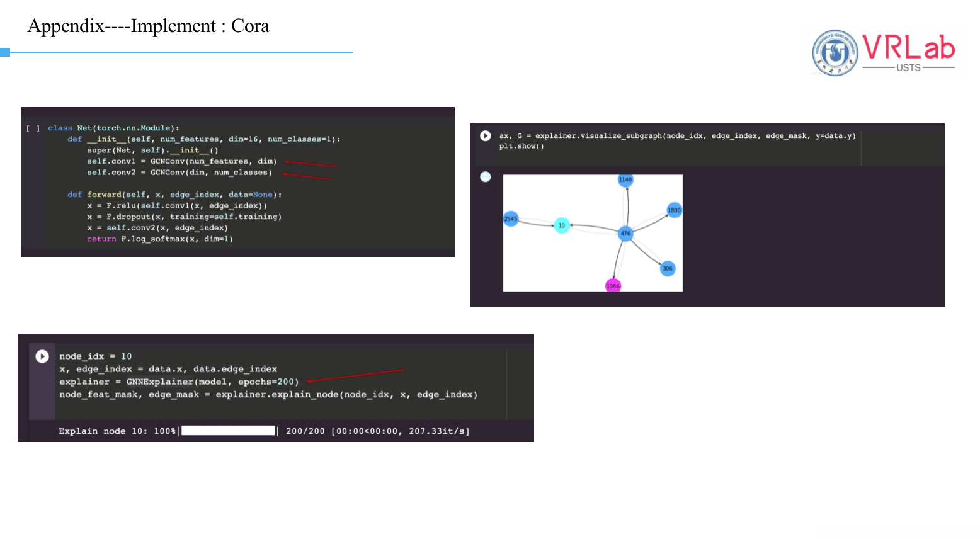
Task: Select graph node 1800
Action: pyautogui.click(x=674, y=210)
